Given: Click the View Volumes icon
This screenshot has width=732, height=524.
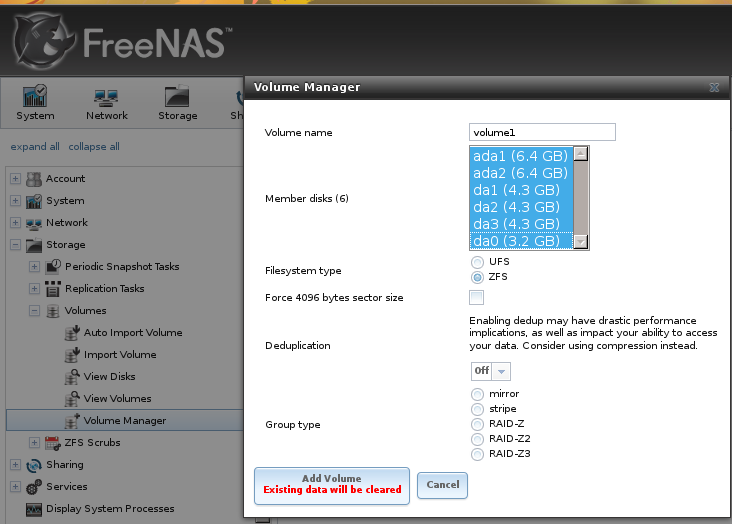Looking at the screenshot, I should point(72,398).
